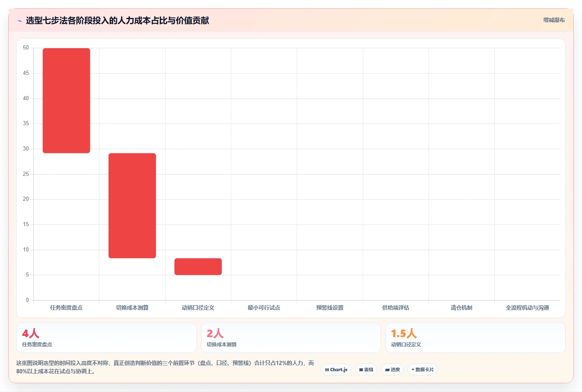
Task: Click the y-axis value 50
Action: click(x=26, y=48)
